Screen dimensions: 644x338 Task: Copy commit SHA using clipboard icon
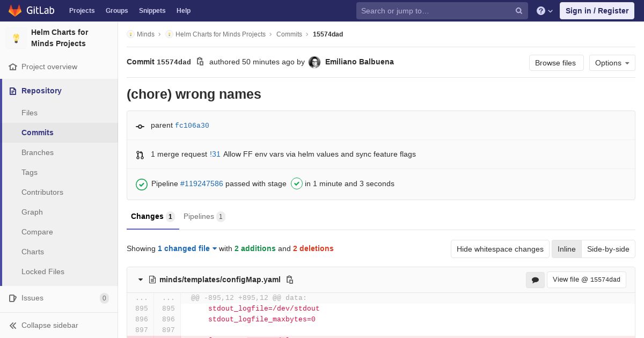(x=200, y=62)
